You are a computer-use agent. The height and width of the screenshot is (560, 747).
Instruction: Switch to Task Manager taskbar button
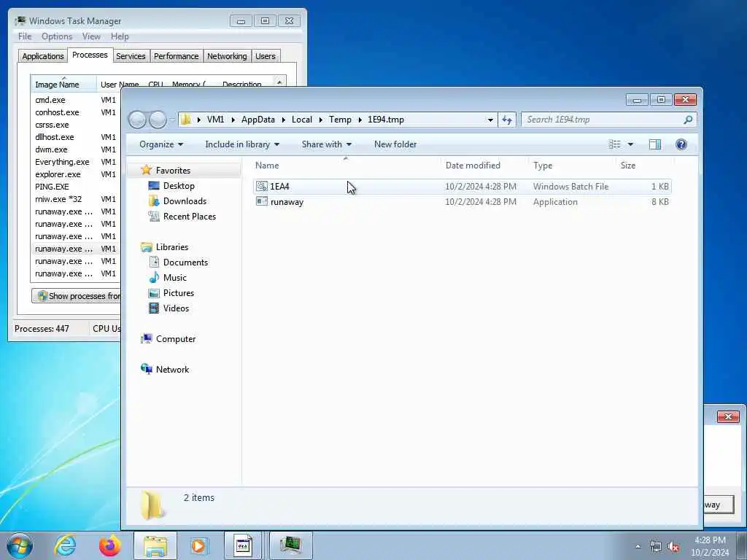[x=290, y=545]
